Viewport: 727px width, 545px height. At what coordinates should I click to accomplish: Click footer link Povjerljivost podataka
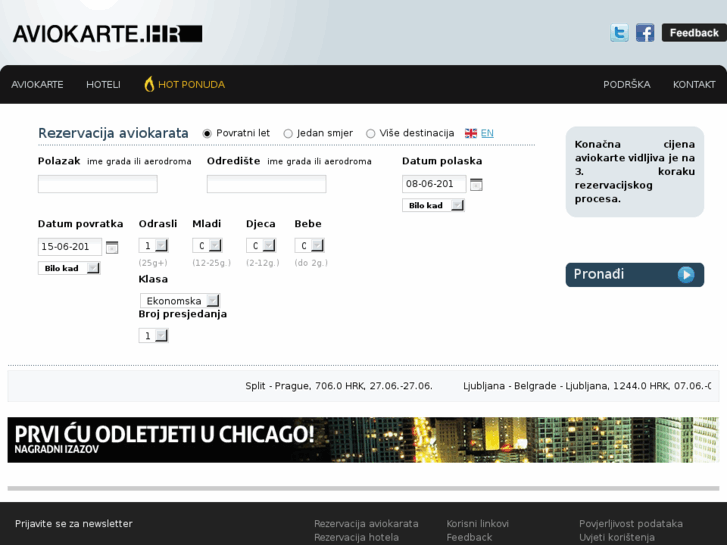coord(631,524)
